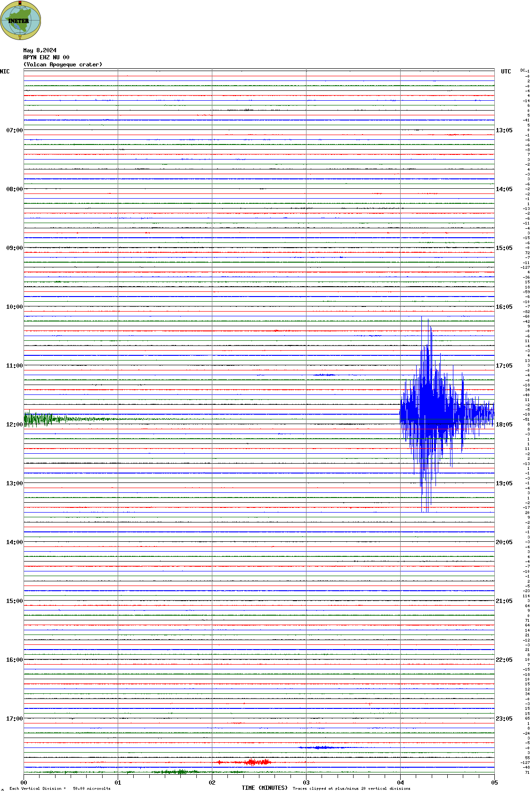The image size is (532, 795).
Task: Select the 17:00 local time row label
Action: 14,719
